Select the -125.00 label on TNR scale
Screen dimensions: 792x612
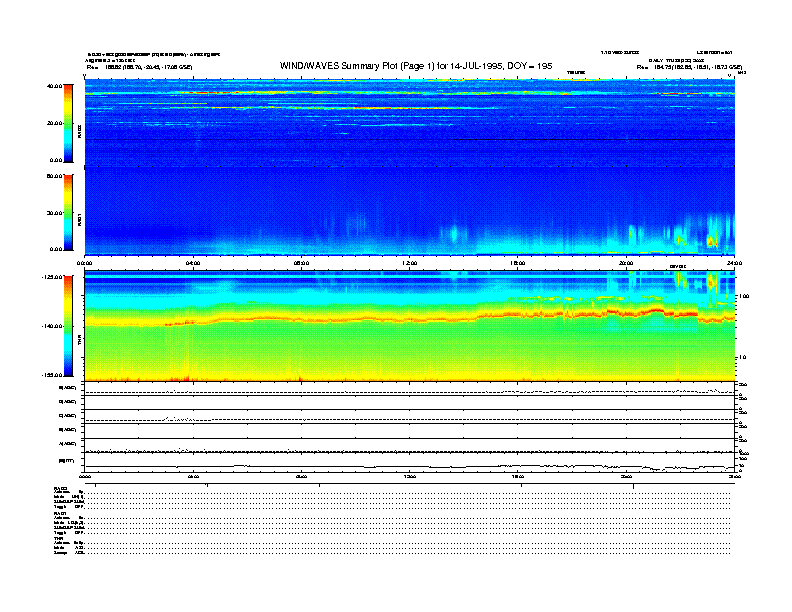click(x=52, y=277)
